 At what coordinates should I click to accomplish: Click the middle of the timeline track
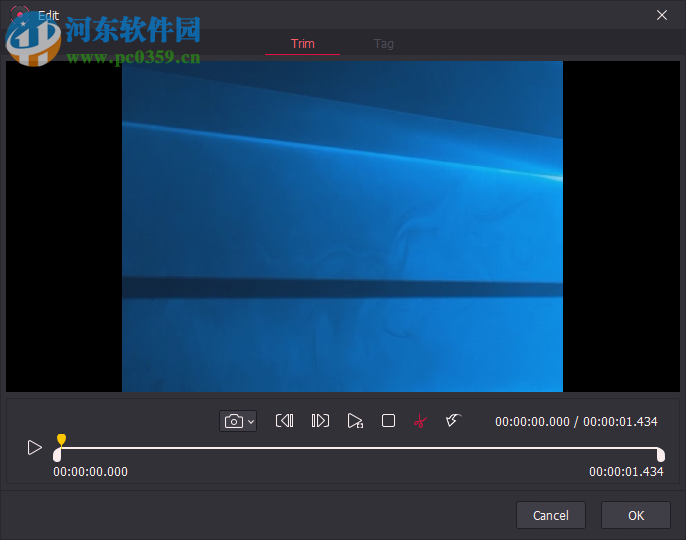[359, 448]
